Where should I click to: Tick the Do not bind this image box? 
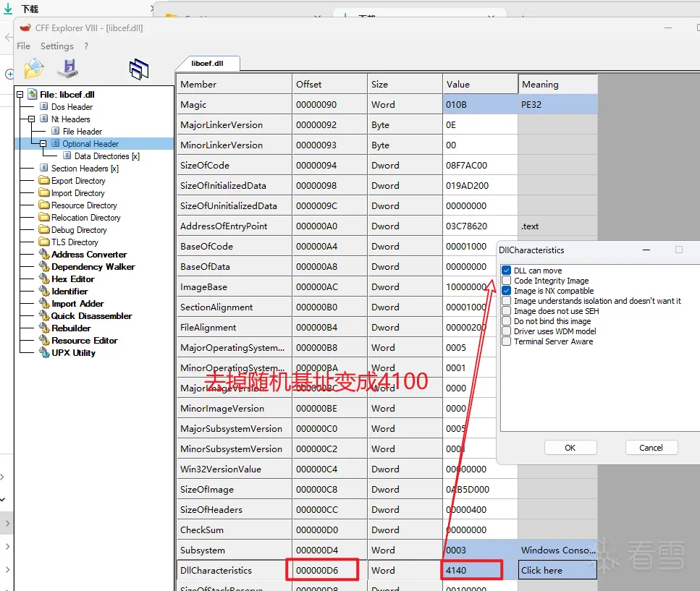pyautogui.click(x=506, y=320)
